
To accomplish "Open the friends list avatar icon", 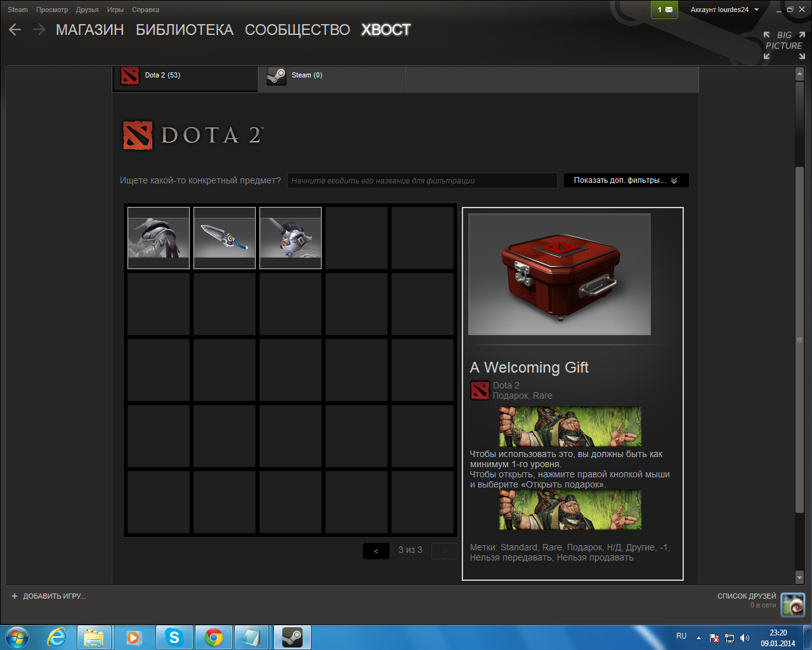I will [792, 604].
